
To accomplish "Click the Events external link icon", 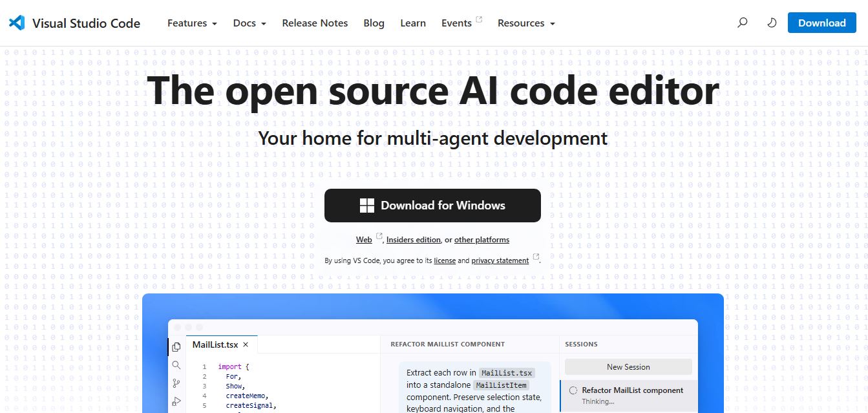I will (479, 19).
